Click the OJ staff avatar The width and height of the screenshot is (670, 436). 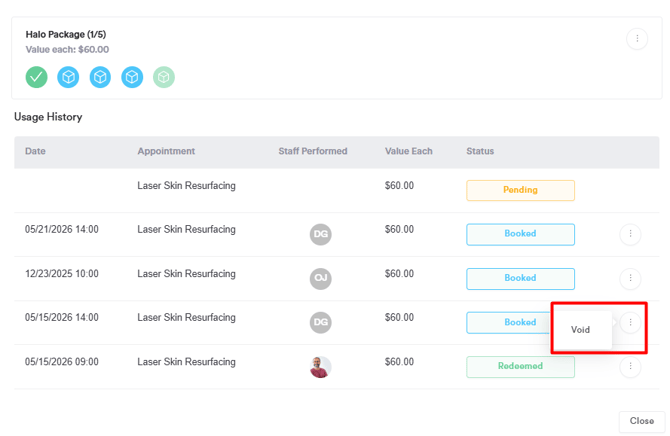coord(320,278)
